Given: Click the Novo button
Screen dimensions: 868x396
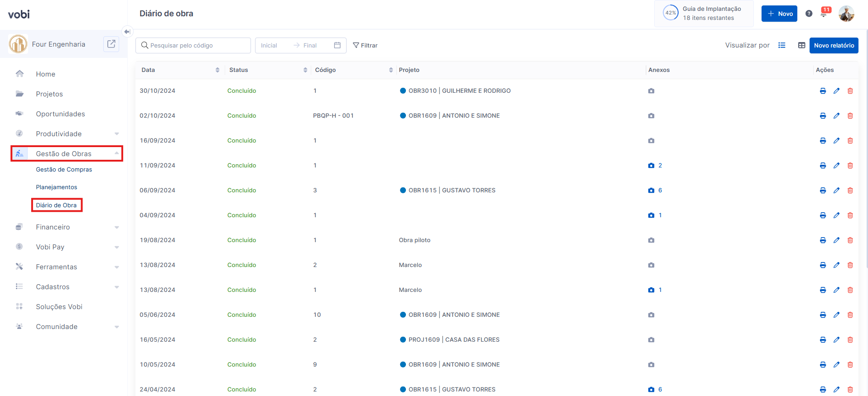Looking at the screenshot, I should pos(779,14).
